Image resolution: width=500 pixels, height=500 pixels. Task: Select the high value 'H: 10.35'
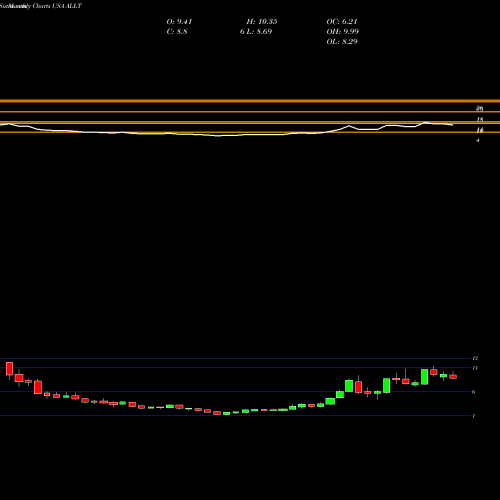click(x=262, y=22)
